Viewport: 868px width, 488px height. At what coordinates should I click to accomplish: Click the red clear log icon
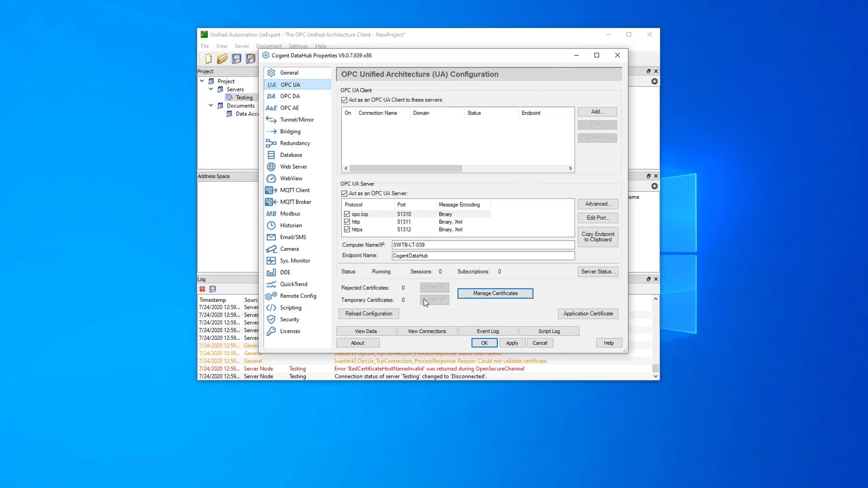point(202,289)
